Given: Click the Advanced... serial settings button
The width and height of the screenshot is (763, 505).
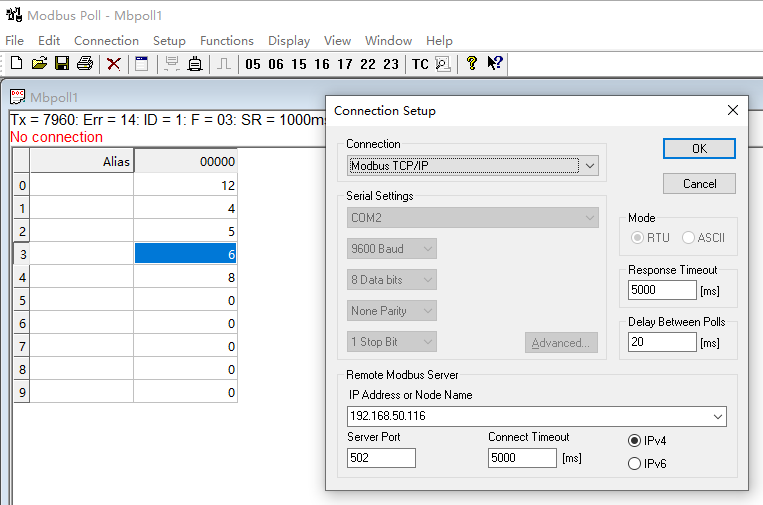Looking at the screenshot, I should coord(561,343).
